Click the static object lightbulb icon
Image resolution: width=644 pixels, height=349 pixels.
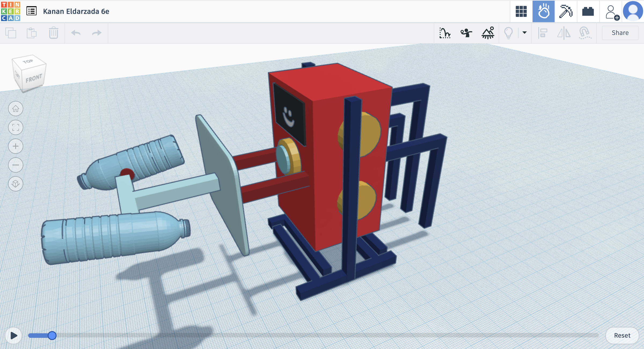click(x=509, y=33)
